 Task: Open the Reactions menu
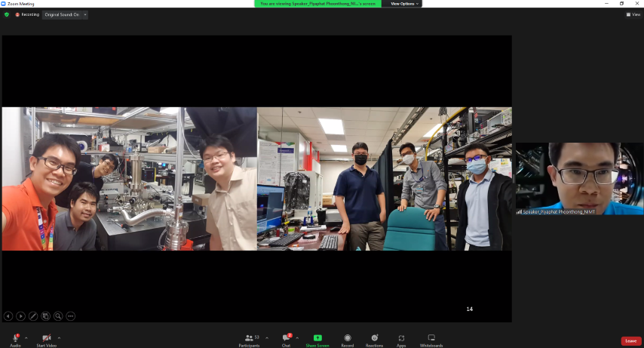[x=374, y=337]
